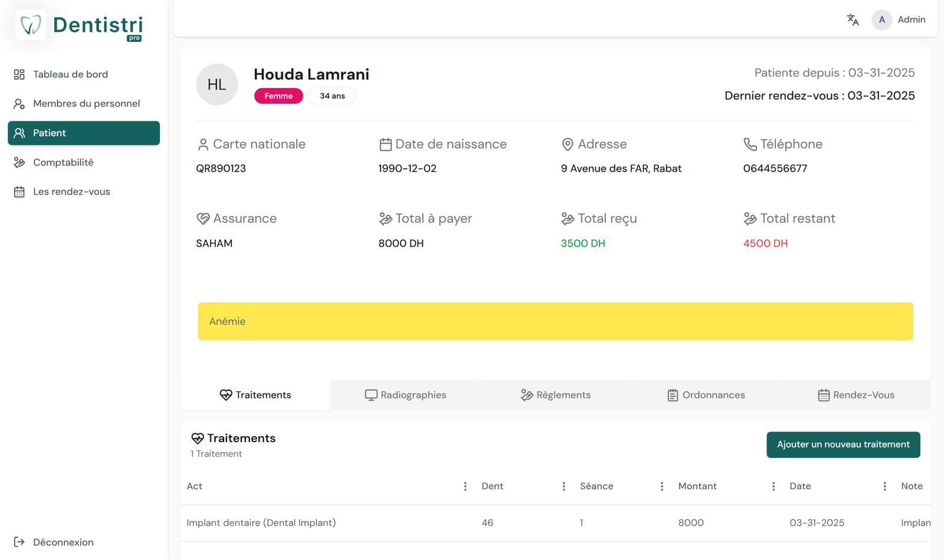This screenshot has height=560, width=944.
Task: Open the Dent column options menu
Action: tap(563, 486)
